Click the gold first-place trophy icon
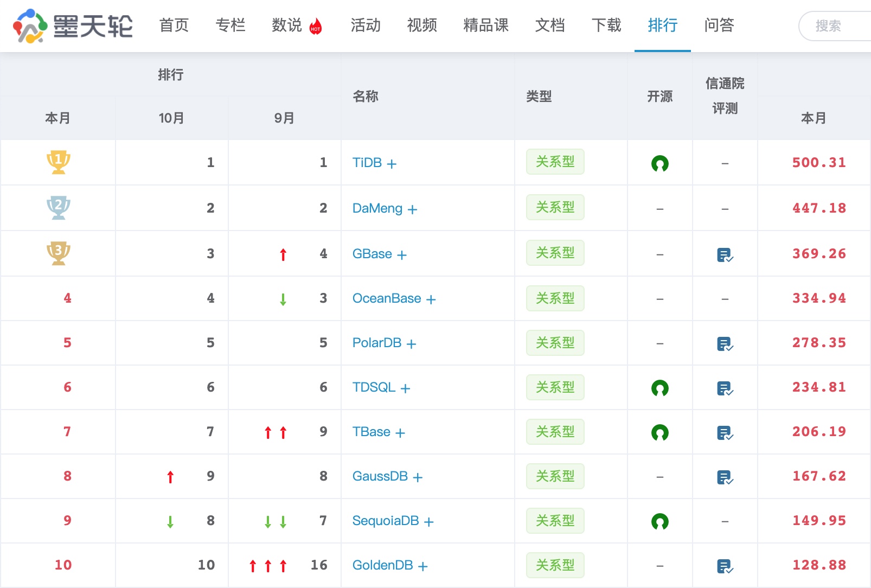This screenshot has width=871, height=588. point(59,162)
